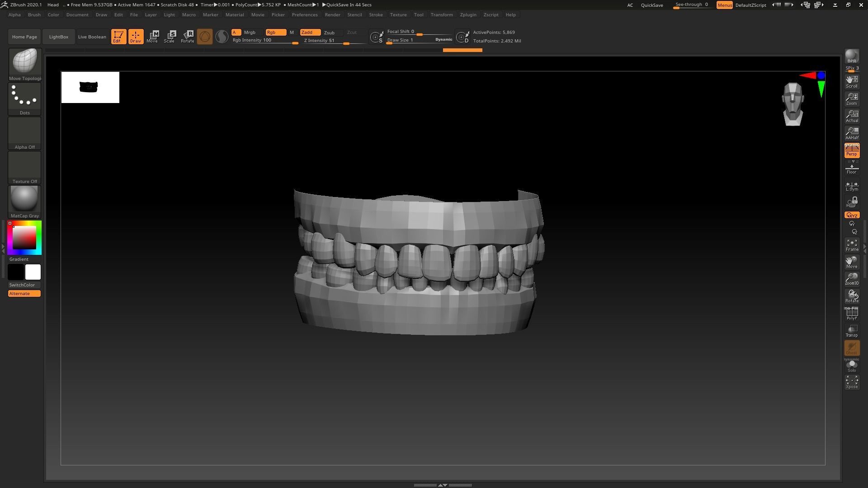Activate the Xpose icon
This screenshot has height=488, width=868.
[x=852, y=382]
